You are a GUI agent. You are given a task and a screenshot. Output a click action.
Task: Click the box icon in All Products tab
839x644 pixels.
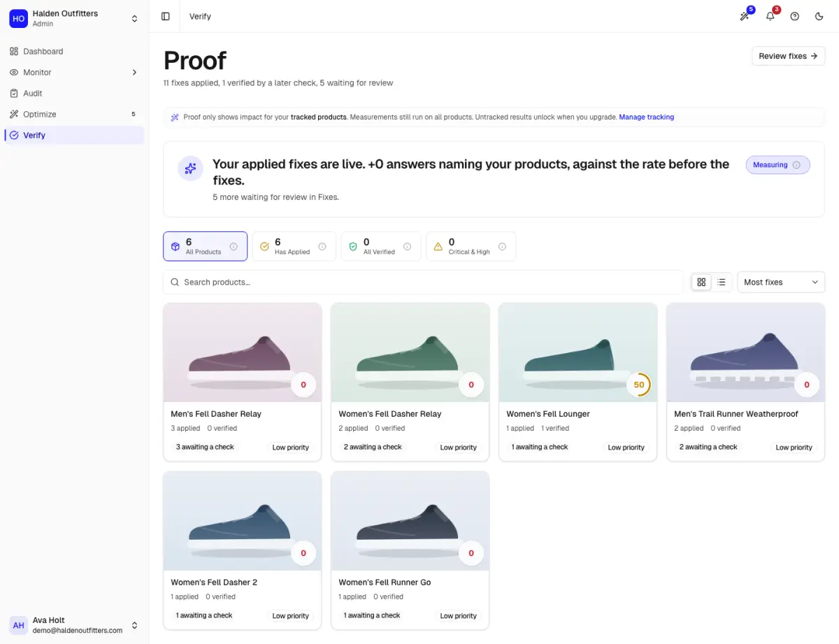click(x=175, y=246)
